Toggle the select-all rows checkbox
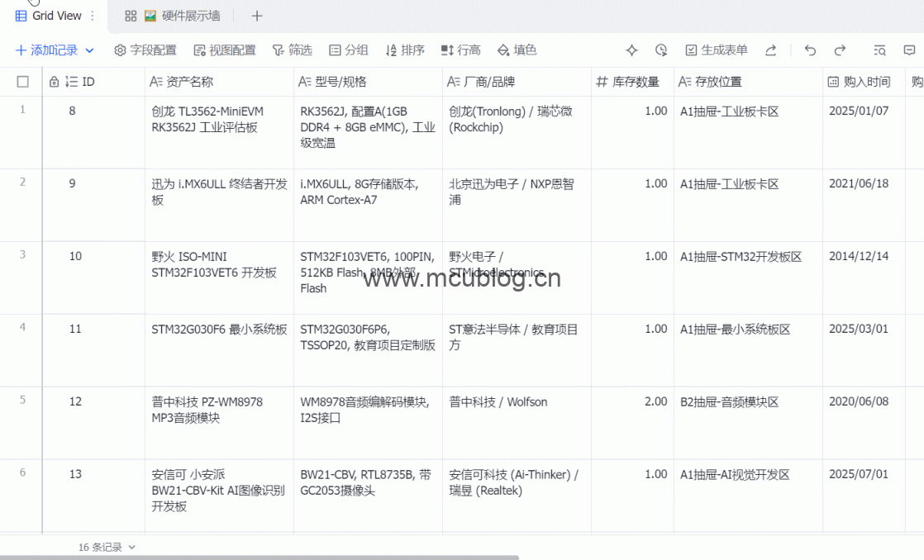This screenshot has width=924, height=560. [x=23, y=82]
